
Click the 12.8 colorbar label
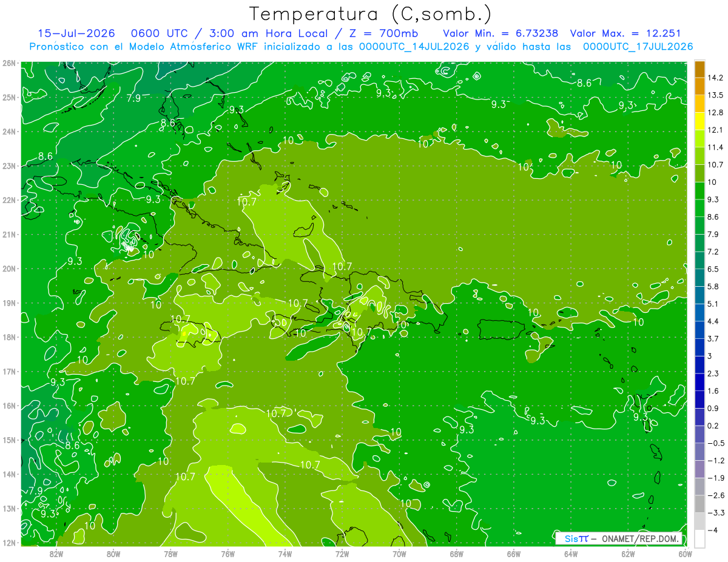coord(715,113)
